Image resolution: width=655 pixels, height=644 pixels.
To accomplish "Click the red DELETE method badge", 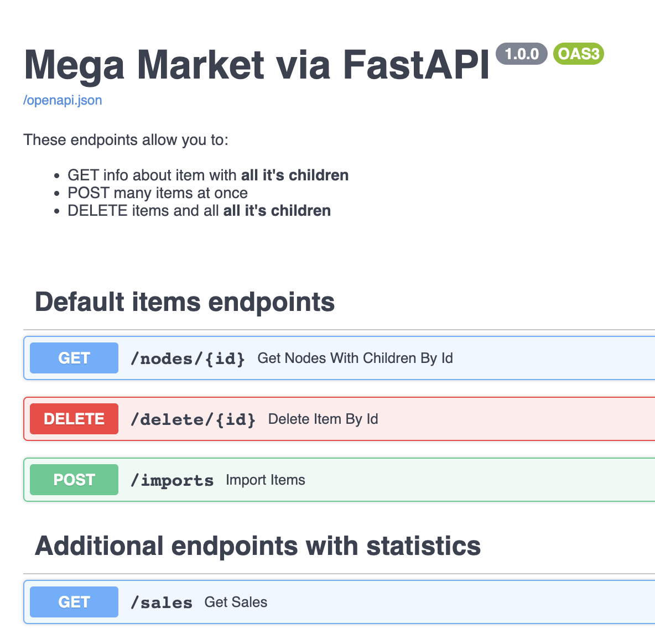I will click(x=74, y=419).
